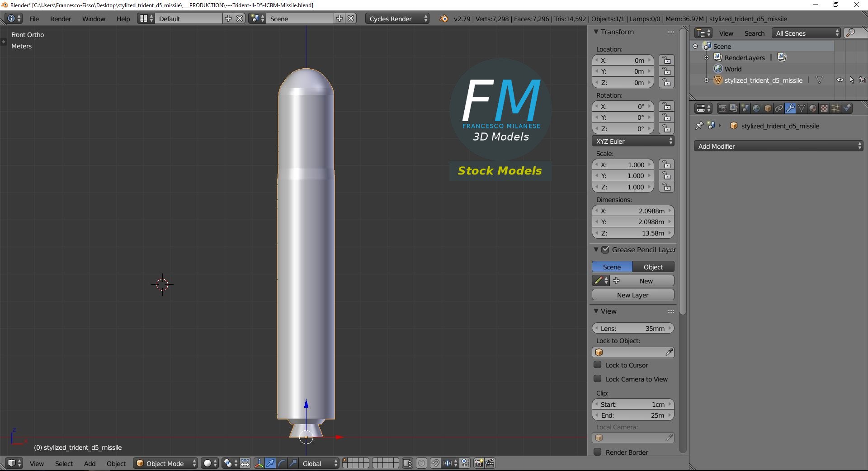
Task: Pin the properties context with the pin icon
Action: pos(699,126)
